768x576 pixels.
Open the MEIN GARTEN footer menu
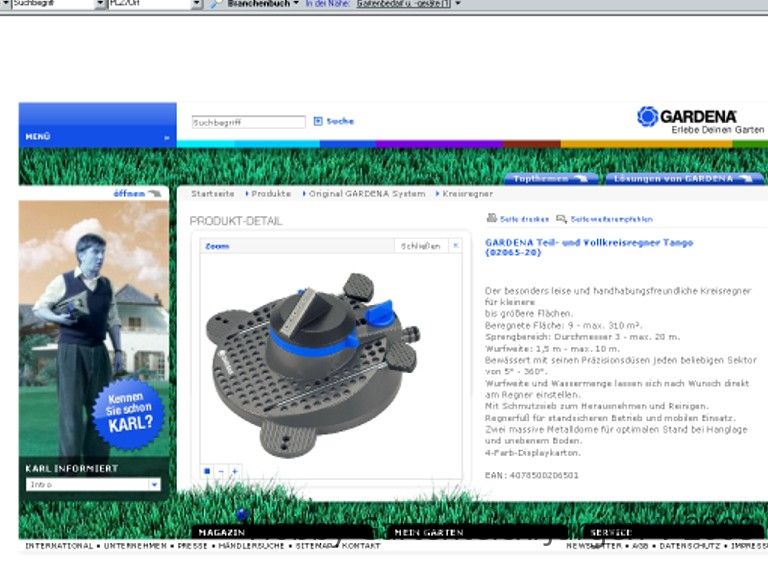coord(478,532)
